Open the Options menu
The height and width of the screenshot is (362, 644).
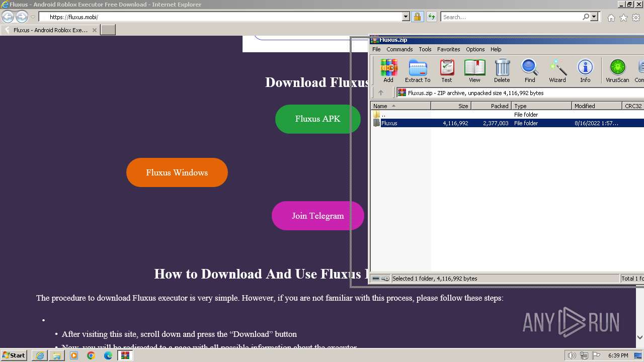[475, 49]
